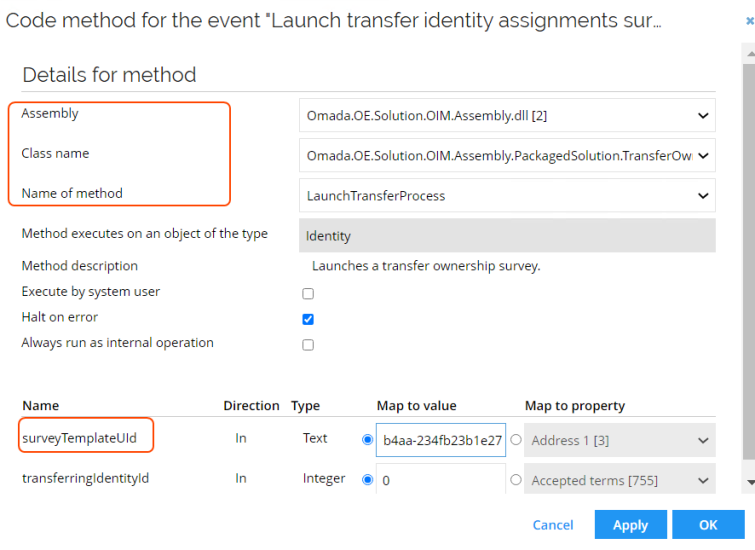
Task: Click the scrollbar down arrow
Action: coord(750,482)
